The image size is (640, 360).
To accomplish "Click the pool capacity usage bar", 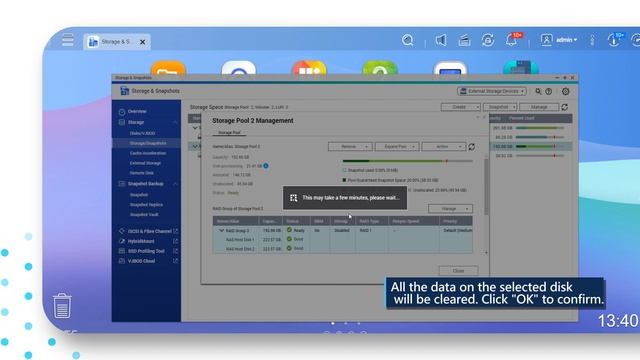I will [x=407, y=161].
